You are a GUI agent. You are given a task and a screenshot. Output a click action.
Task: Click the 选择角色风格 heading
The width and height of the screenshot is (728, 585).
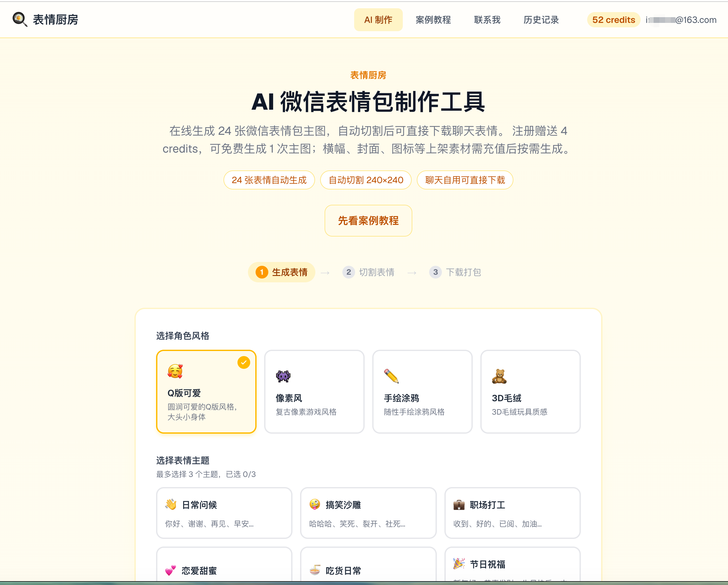click(x=183, y=336)
